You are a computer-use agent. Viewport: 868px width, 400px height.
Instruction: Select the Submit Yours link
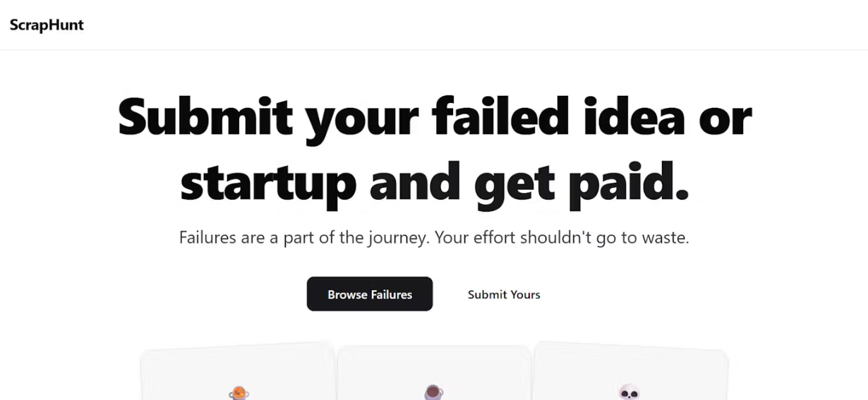504,294
